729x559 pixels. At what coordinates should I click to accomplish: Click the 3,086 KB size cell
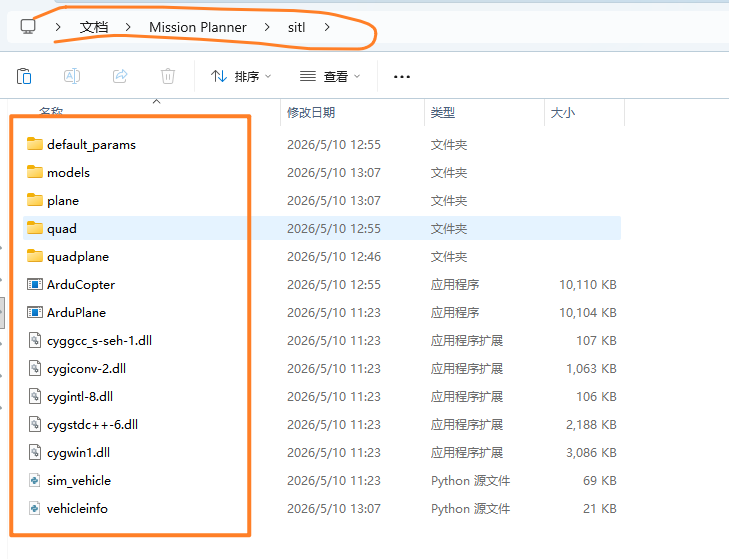coord(591,453)
